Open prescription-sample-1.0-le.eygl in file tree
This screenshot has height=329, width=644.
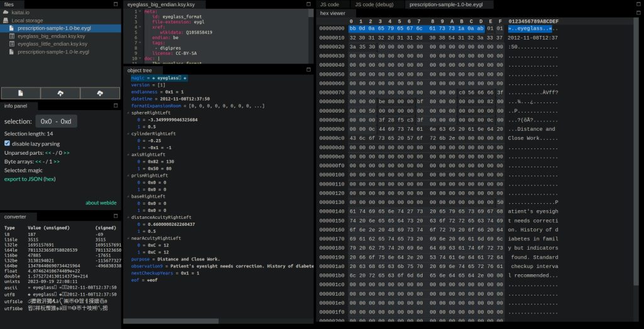click(53, 52)
